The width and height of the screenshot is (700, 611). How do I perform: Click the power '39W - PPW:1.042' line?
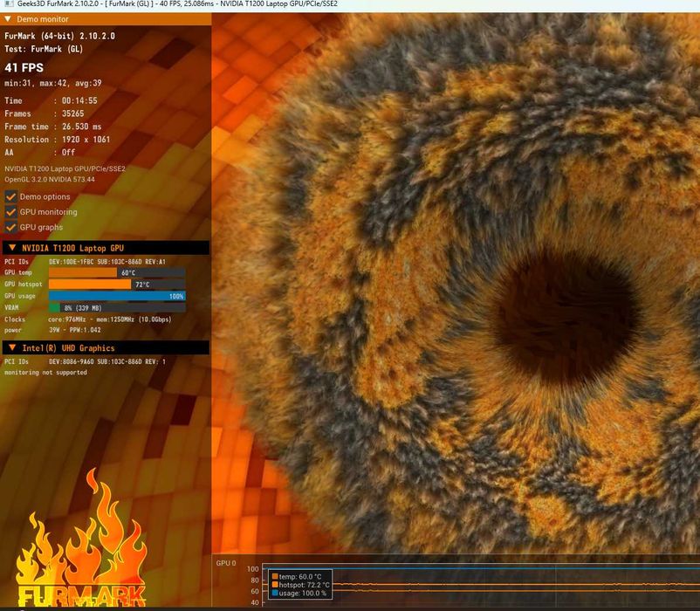75,330
